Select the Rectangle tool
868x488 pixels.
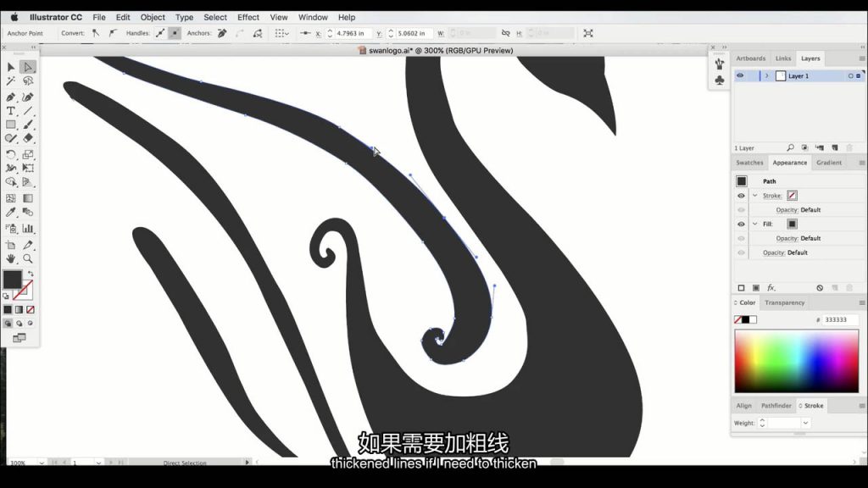11,125
